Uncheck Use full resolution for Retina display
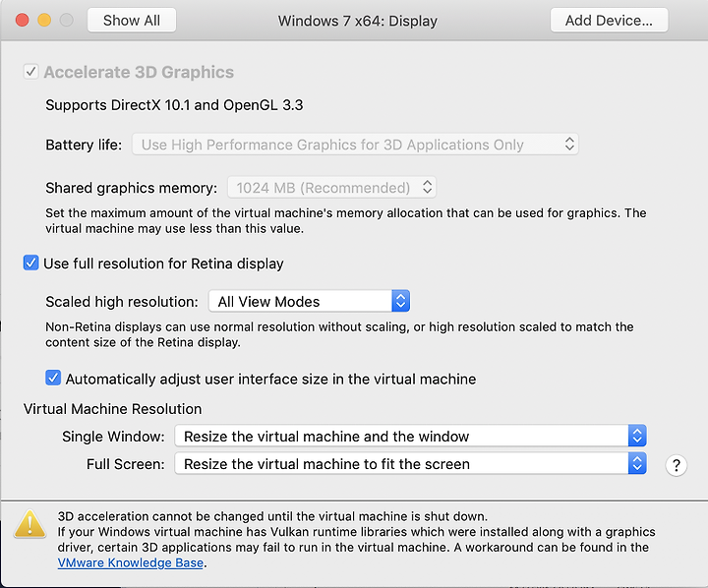 tap(30, 263)
